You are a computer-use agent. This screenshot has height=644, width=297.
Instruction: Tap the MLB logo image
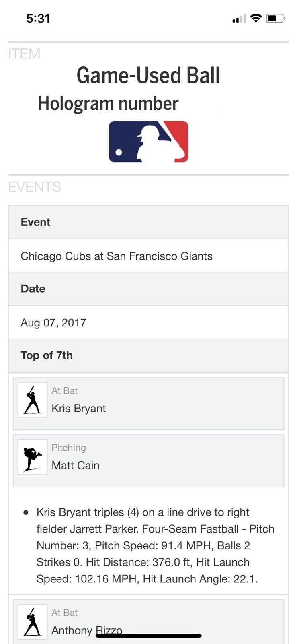pyautogui.click(x=148, y=142)
